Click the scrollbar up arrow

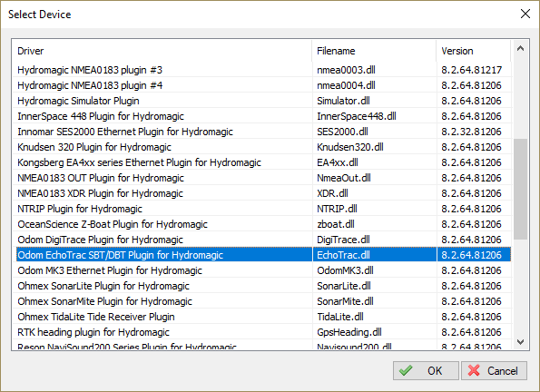click(520, 49)
